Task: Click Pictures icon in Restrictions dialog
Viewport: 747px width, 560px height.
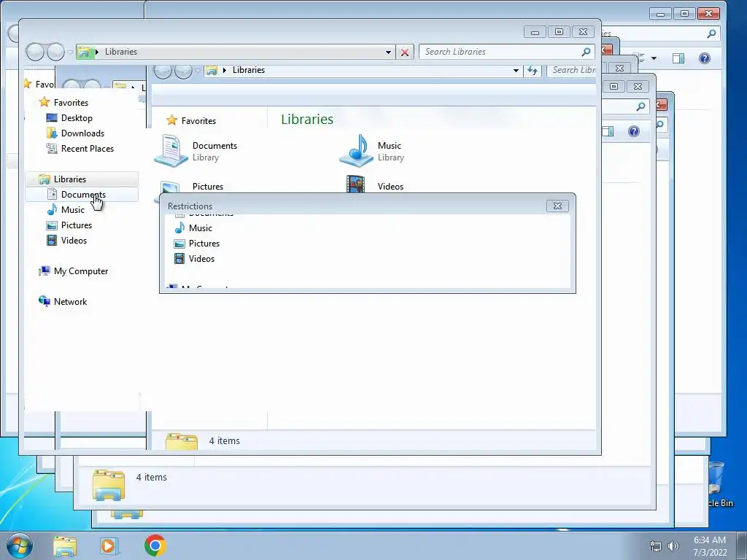Action: (179, 244)
